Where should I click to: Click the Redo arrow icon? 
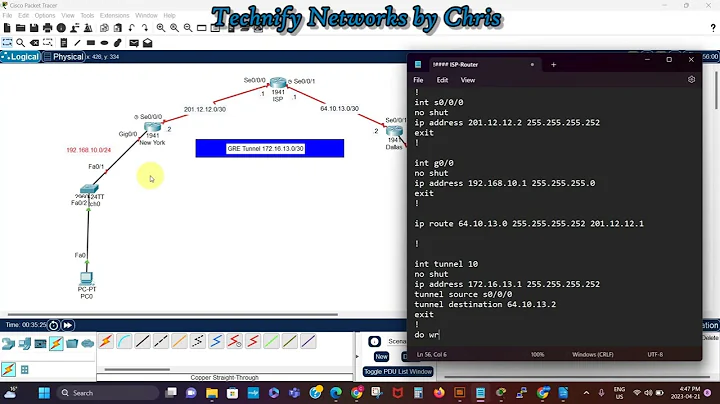coord(145,28)
